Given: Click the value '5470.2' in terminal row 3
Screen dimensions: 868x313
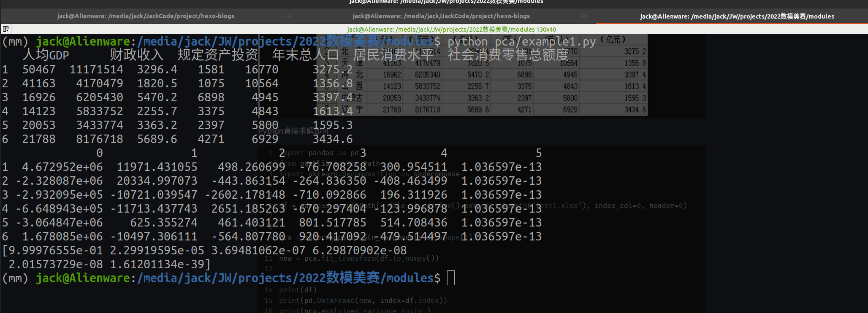Looking at the screenshot, I should point(157,97).
